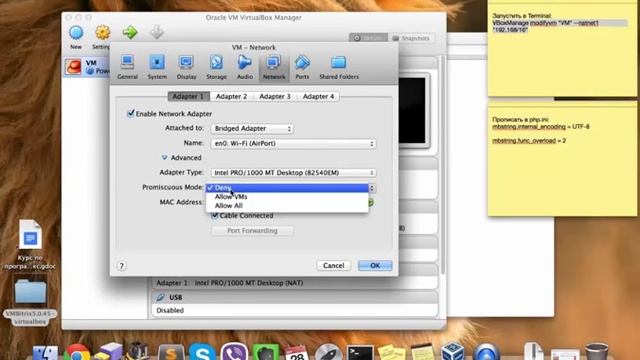Launch Google Chrome from the dock
This screenshot has width=640, height=360.
point(76,352)
